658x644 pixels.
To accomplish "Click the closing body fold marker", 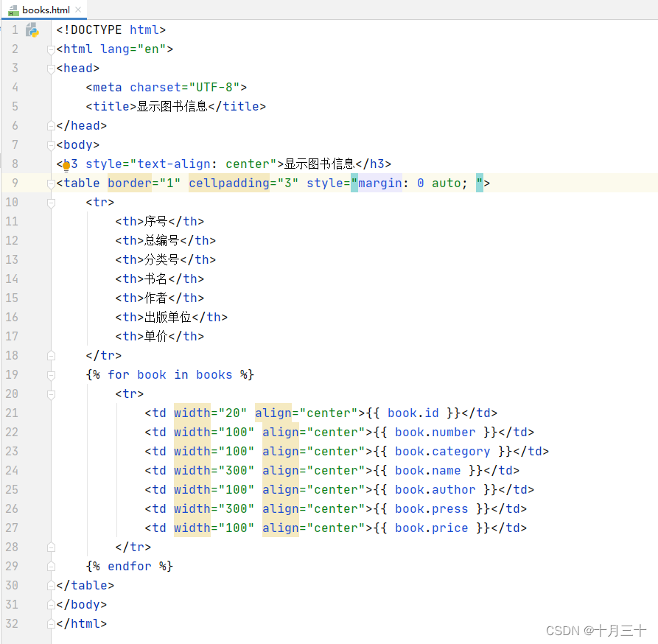I will pyautogui.click(x=51, y=604).
